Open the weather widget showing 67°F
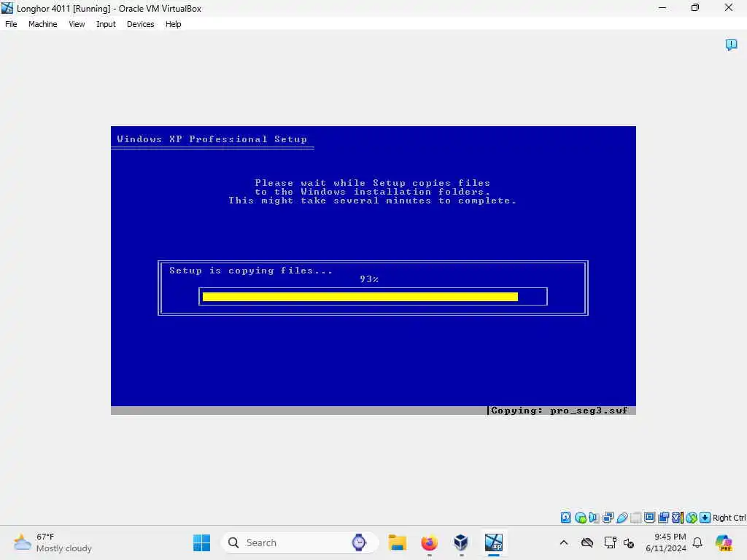The height and width of the screenshot is (560, 747). tap(53, 542)
